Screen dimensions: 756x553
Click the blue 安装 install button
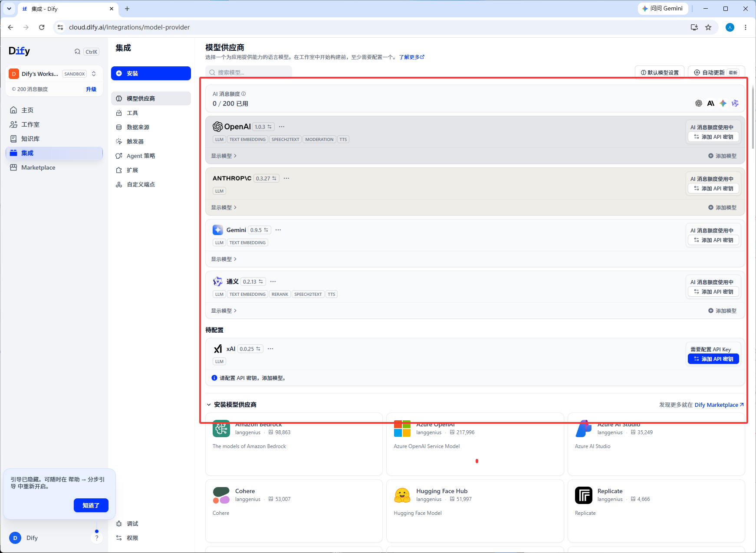tap(151, 73)
